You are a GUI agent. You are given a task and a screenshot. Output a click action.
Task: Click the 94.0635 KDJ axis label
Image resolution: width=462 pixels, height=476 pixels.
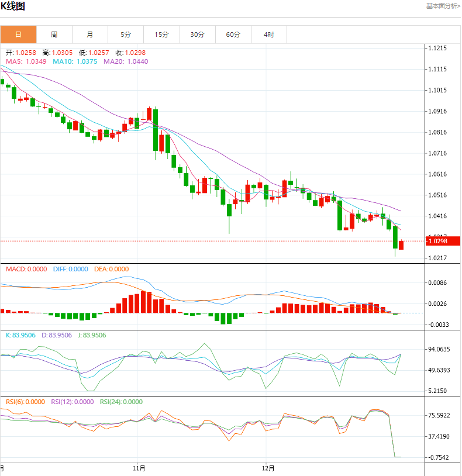click(439, 350)
